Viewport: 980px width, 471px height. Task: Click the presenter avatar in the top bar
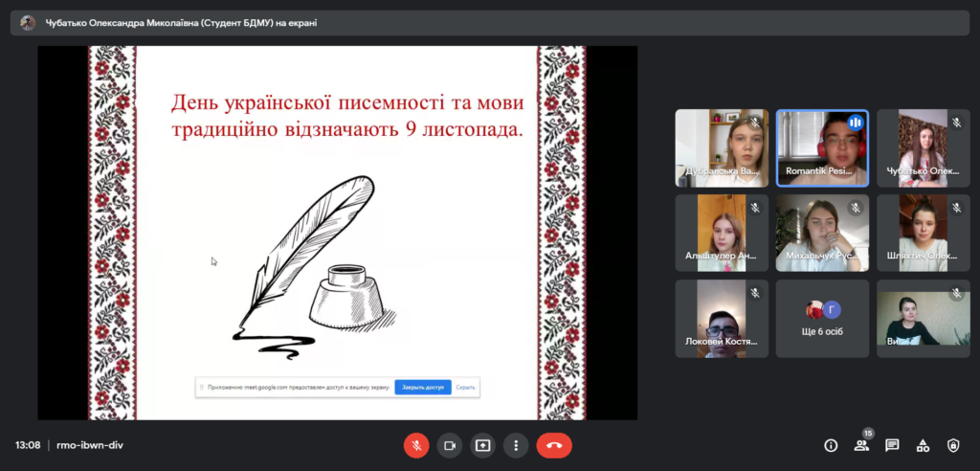(x=28, y=23)
